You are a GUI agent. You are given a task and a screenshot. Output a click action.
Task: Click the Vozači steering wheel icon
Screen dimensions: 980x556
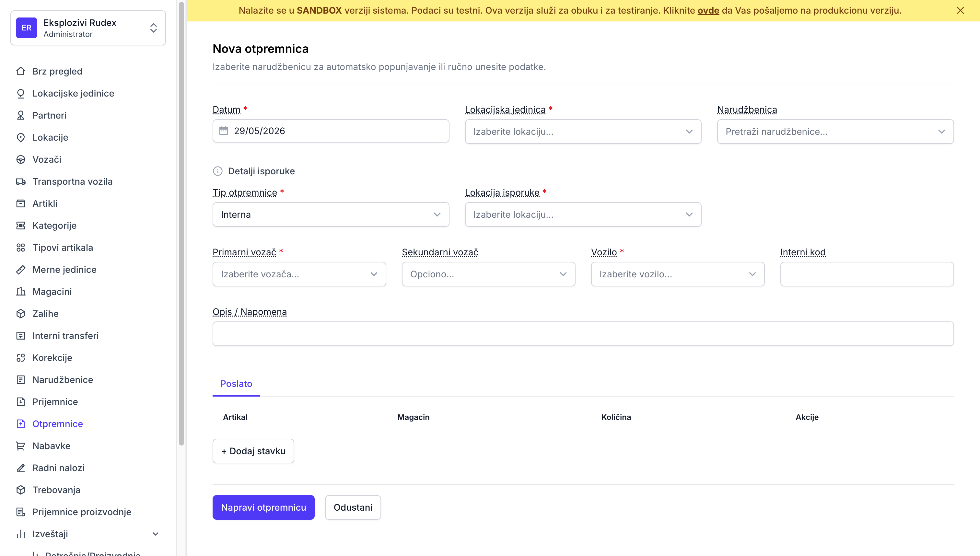coord(21,159)
